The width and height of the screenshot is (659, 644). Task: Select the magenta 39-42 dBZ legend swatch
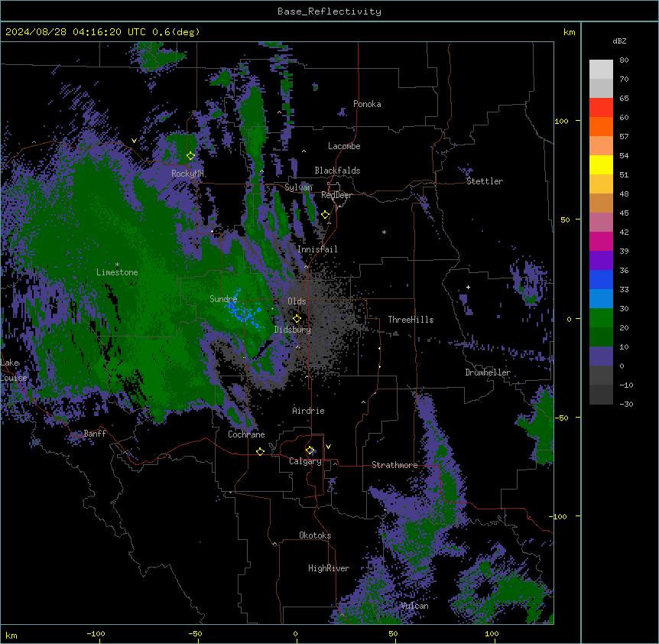click(x=601, y=241)
